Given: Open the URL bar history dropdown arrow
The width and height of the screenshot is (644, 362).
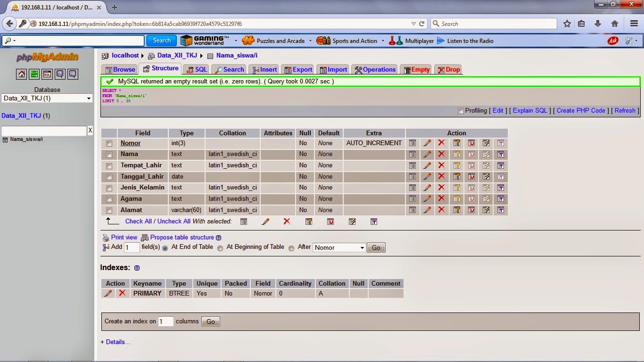Looking at the screenshot, I should (x=413, y=24).
